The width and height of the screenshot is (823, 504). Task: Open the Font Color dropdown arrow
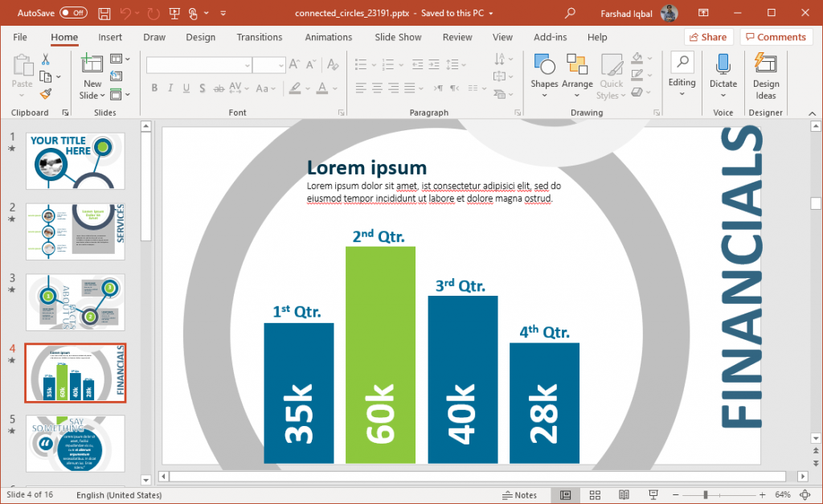[x=336, y=88]
